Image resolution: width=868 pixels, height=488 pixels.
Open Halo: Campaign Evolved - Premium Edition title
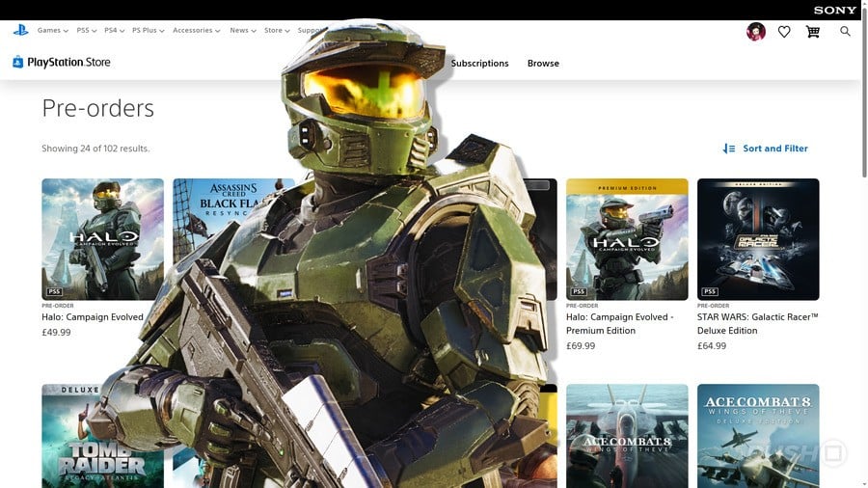point(619,324)
